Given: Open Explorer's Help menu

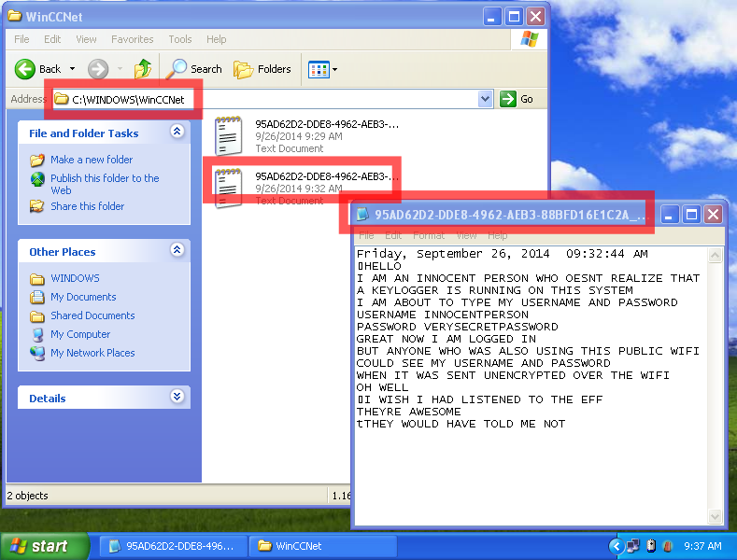Looking at the screenshot, I should 216,39.
